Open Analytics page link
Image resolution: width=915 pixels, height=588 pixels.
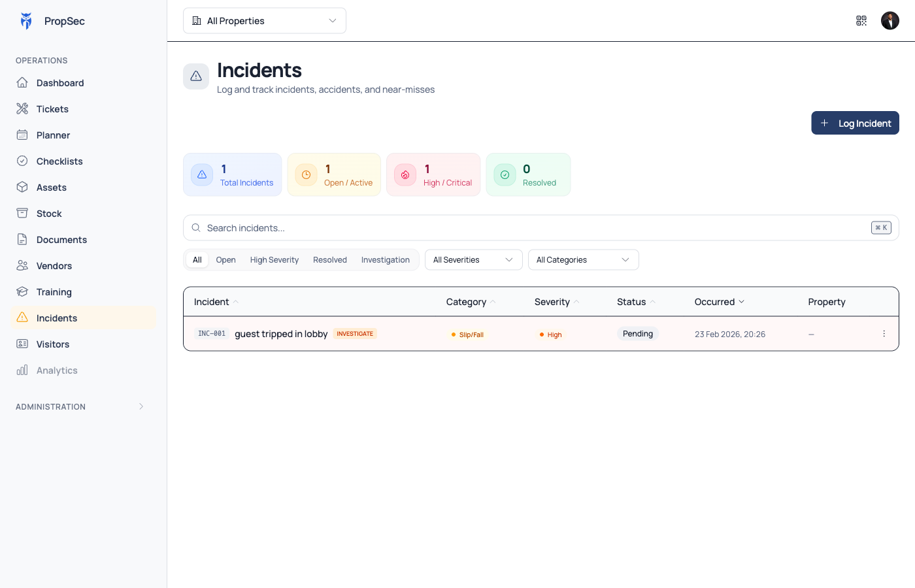coord(84,370)
